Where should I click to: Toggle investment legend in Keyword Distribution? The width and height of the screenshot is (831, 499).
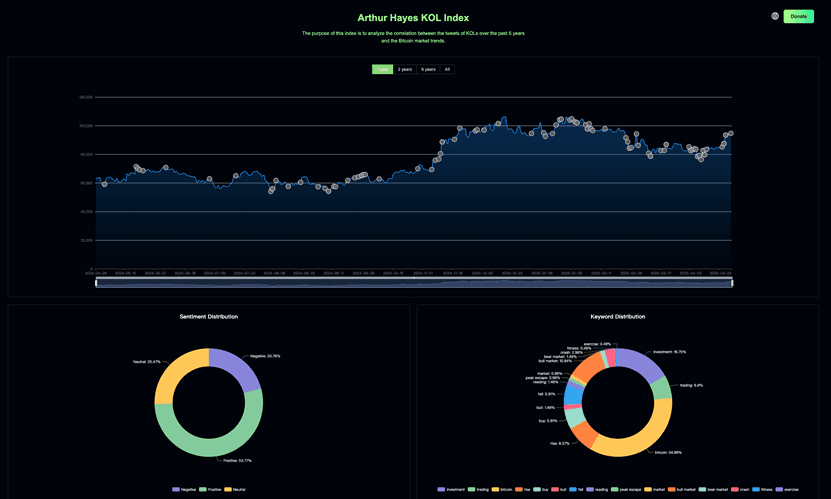[451, 489]
